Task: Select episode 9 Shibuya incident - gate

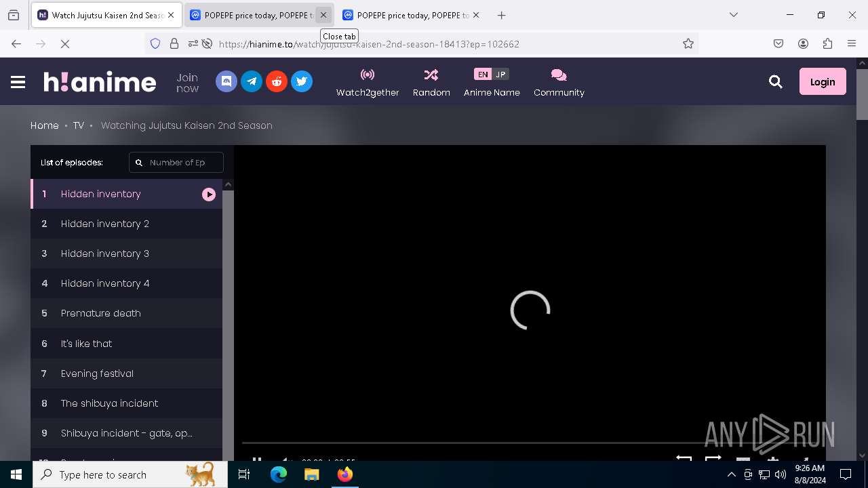Action: (x=126, y=433)
